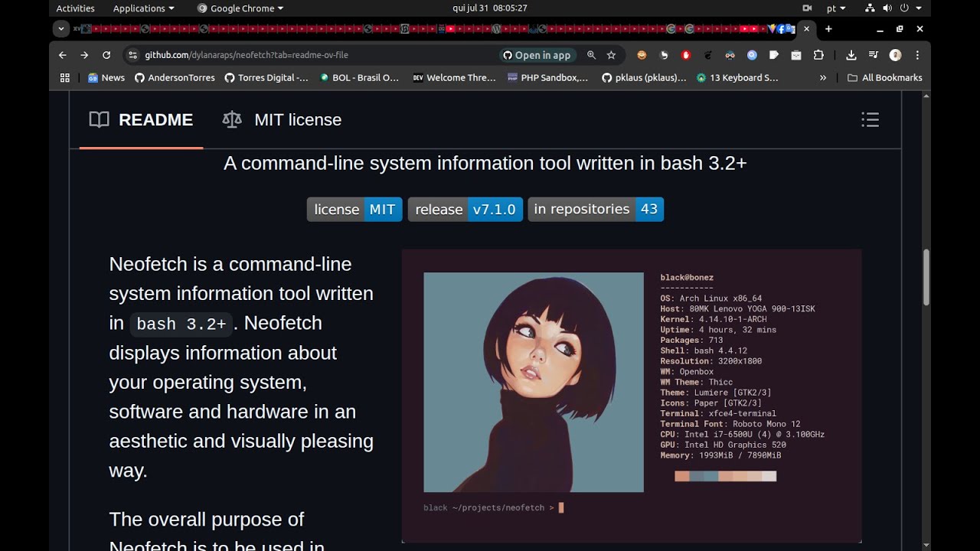Open the Welcome Thre... DEV bookmark

click(x=454, y=77)
